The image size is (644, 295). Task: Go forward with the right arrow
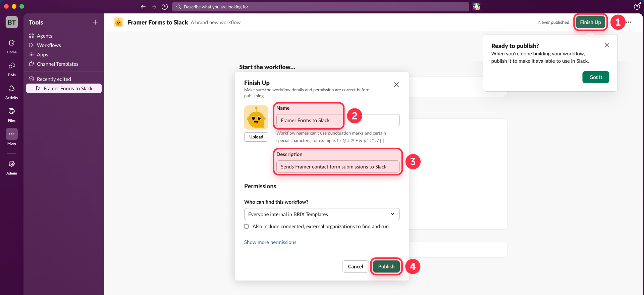[154, 7]
